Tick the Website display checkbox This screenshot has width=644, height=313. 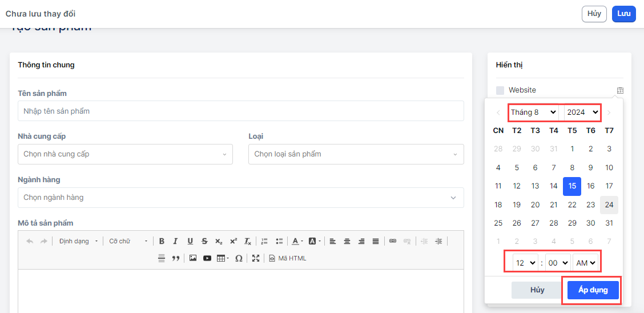point(500,90)
